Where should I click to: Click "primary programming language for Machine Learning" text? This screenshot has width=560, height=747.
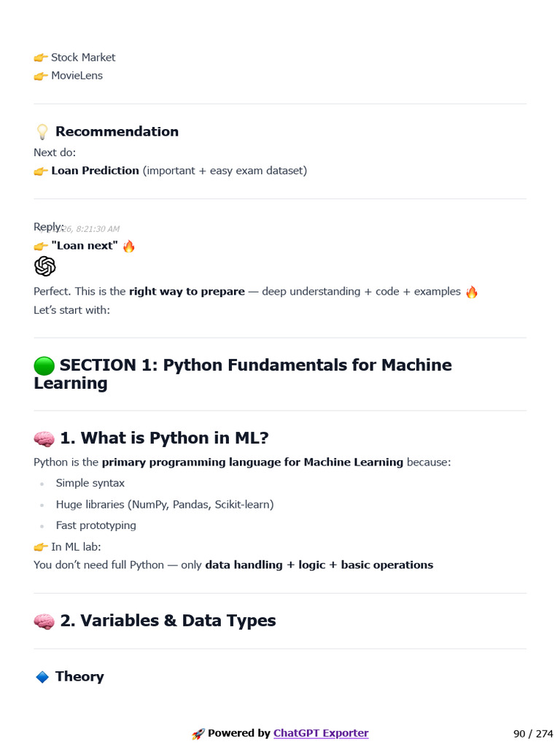[252, 462]
